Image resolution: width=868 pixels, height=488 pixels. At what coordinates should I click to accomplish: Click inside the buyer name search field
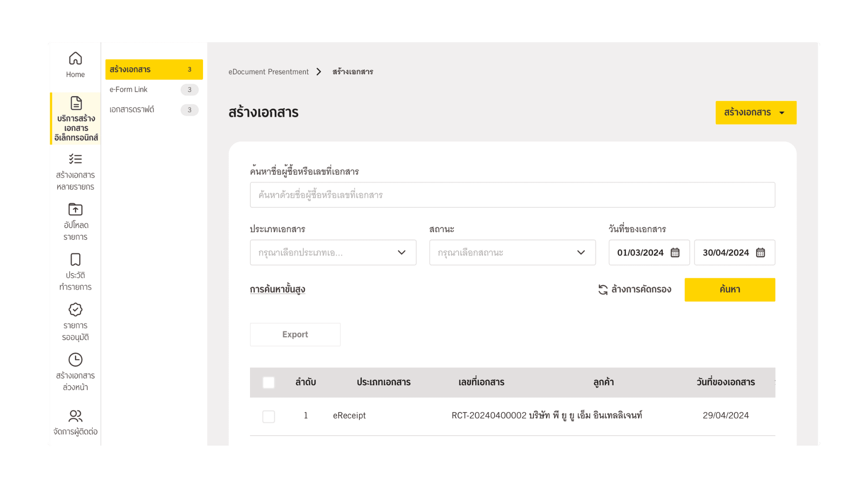coord(512,195)
